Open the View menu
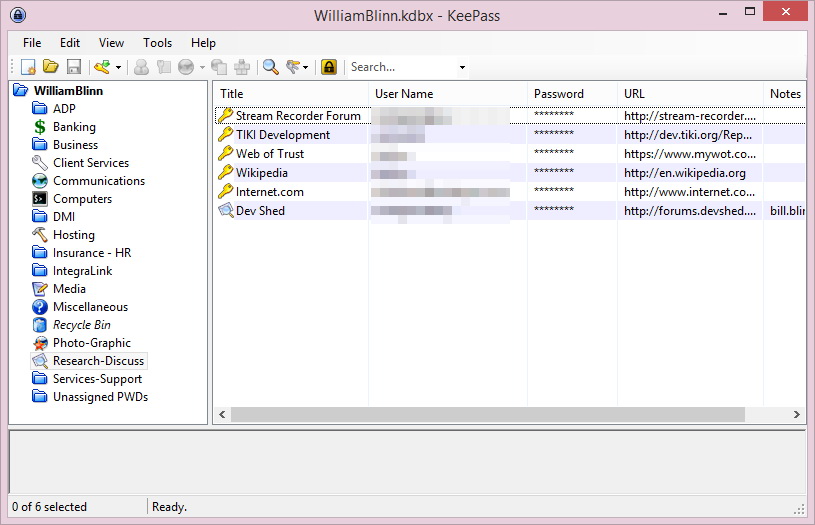This screenshot has width=815, height=525. (111, 43)
